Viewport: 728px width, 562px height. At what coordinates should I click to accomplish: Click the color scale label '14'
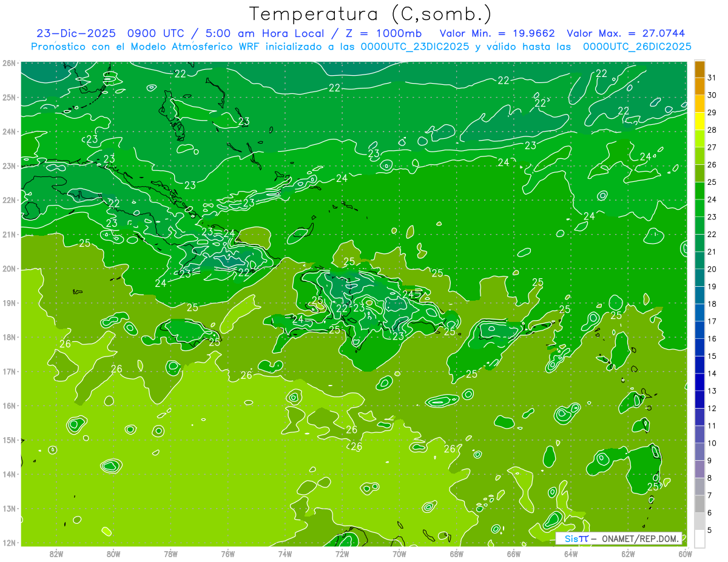(712, 373)
